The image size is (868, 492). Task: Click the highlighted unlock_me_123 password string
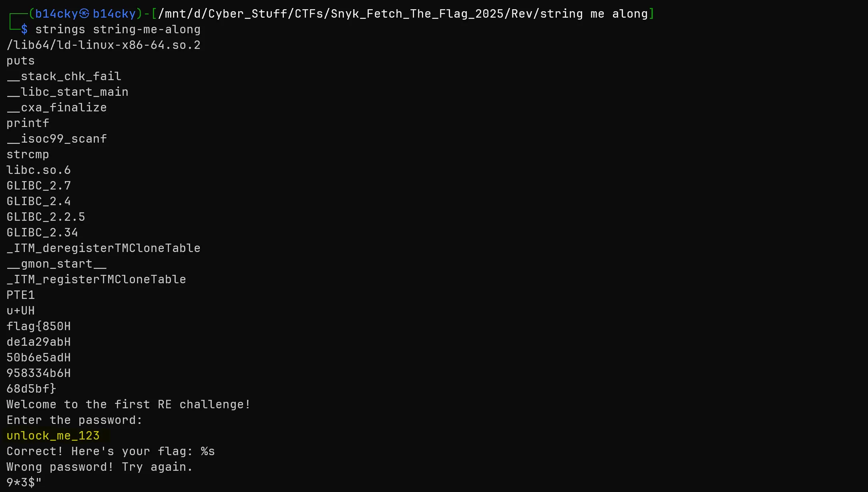click(x=53, y=436)
